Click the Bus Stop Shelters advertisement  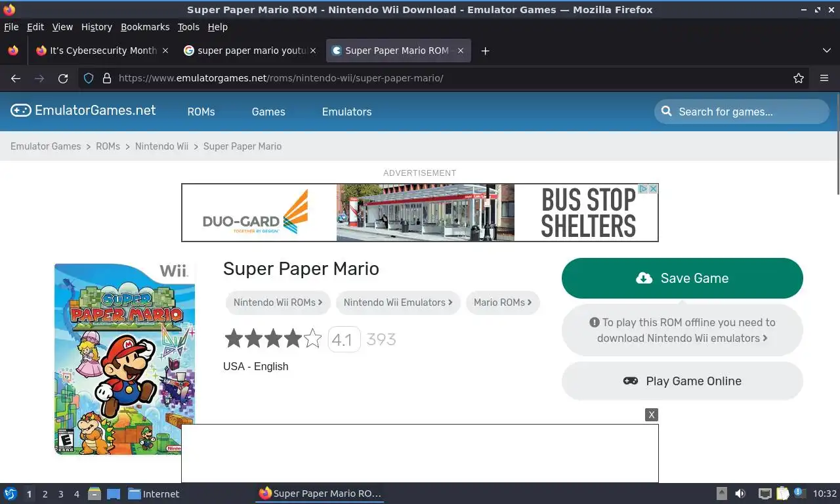pyautogui.click(x=420, y=213)
